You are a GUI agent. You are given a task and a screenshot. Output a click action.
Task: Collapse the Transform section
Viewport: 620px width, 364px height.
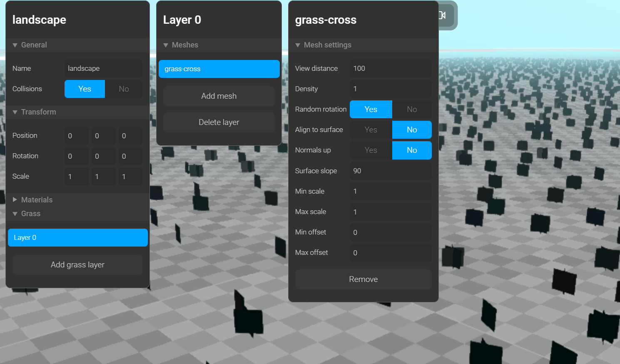[x=38, y=112]
